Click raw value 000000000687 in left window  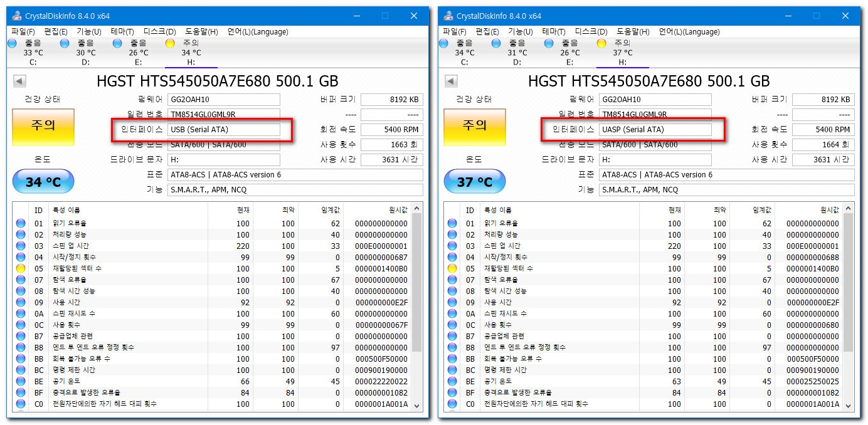381,257
